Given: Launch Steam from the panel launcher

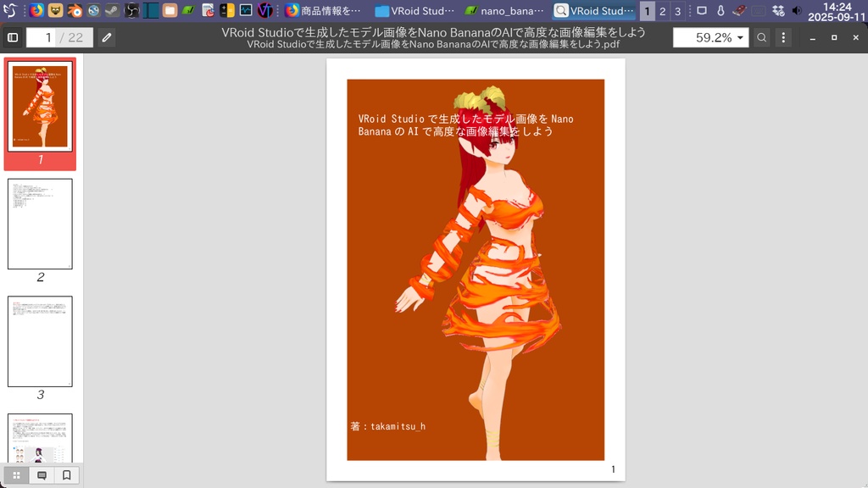Looking at the screenshot, I should (113, 10).
